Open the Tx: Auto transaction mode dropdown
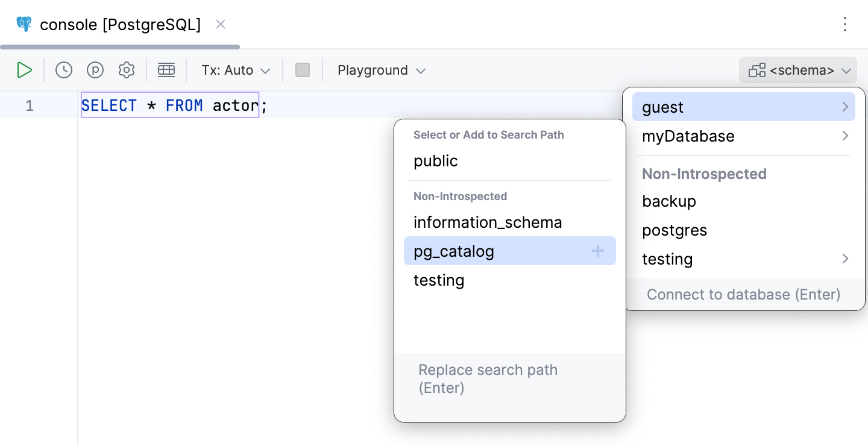 (x=234, y=70)
